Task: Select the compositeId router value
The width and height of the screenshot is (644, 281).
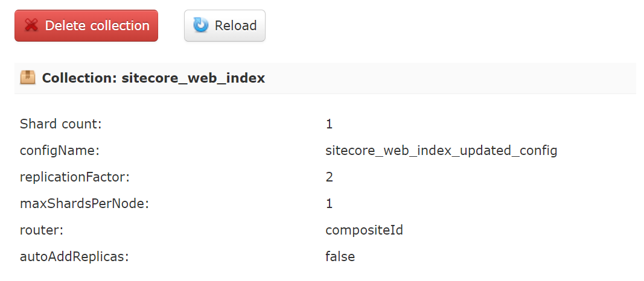Action: (x=364, y=230)
